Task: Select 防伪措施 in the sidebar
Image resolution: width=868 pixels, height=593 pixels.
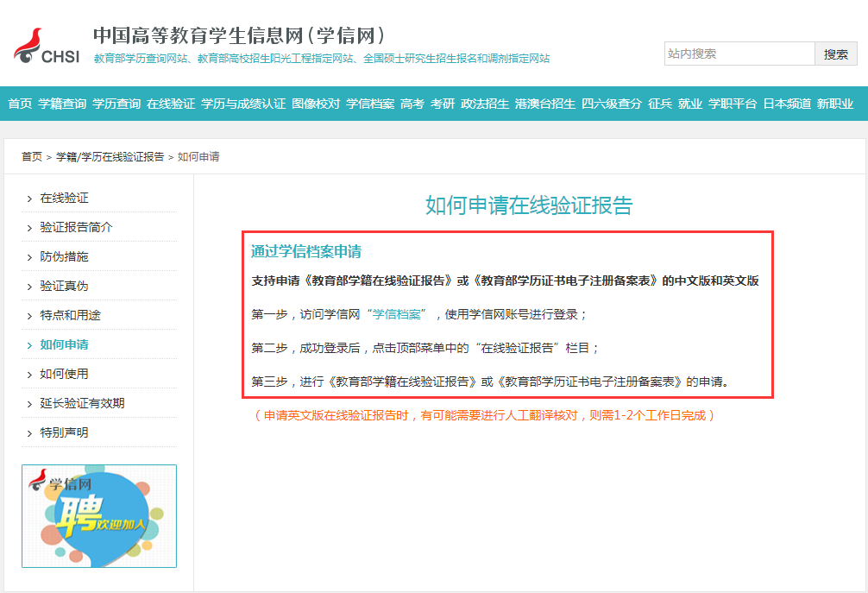Action: [64, 257]
